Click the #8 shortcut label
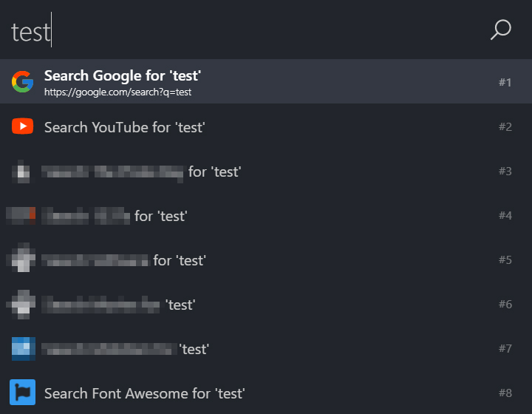The height and width of the screenshot is (414, 532). tap(505, 393)
